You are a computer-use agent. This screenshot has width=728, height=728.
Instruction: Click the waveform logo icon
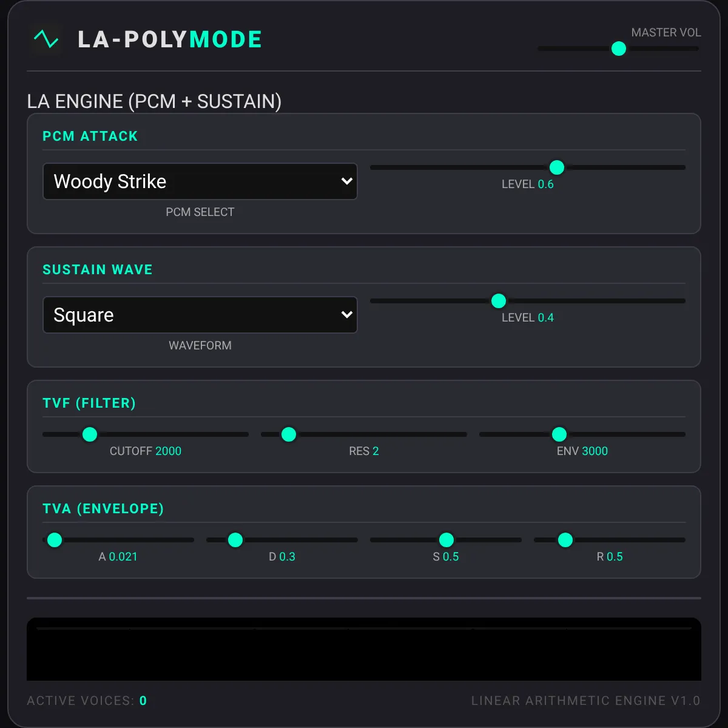coord(46,39)
